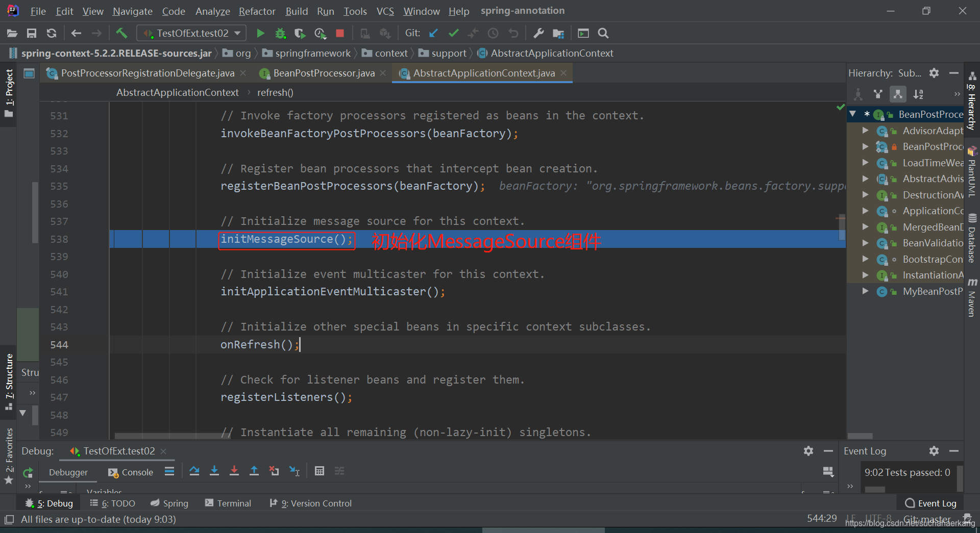
Task: Click Step Over in debugger toolbar
Action: coord(194,471)
